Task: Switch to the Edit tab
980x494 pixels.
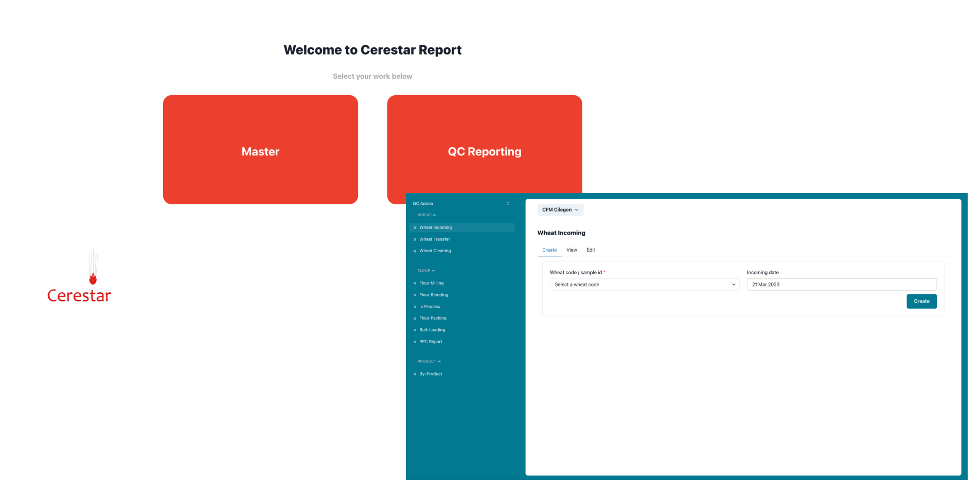Action: click(591, 250)
